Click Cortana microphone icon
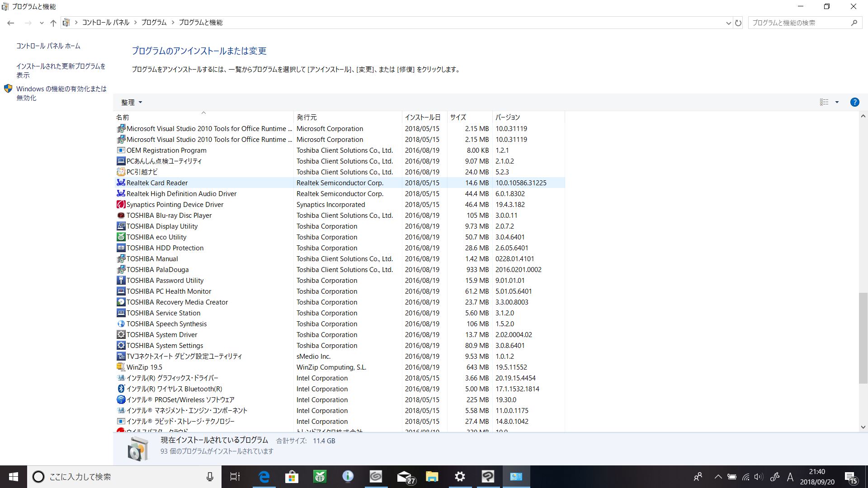This screenshot has height=488, width=868. click(210, 477)
